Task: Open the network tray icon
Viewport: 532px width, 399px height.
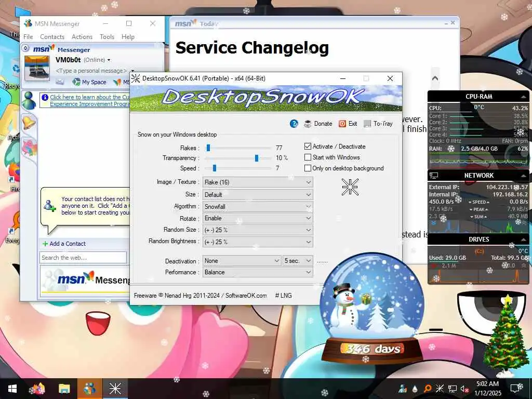Action: (452, 389)
